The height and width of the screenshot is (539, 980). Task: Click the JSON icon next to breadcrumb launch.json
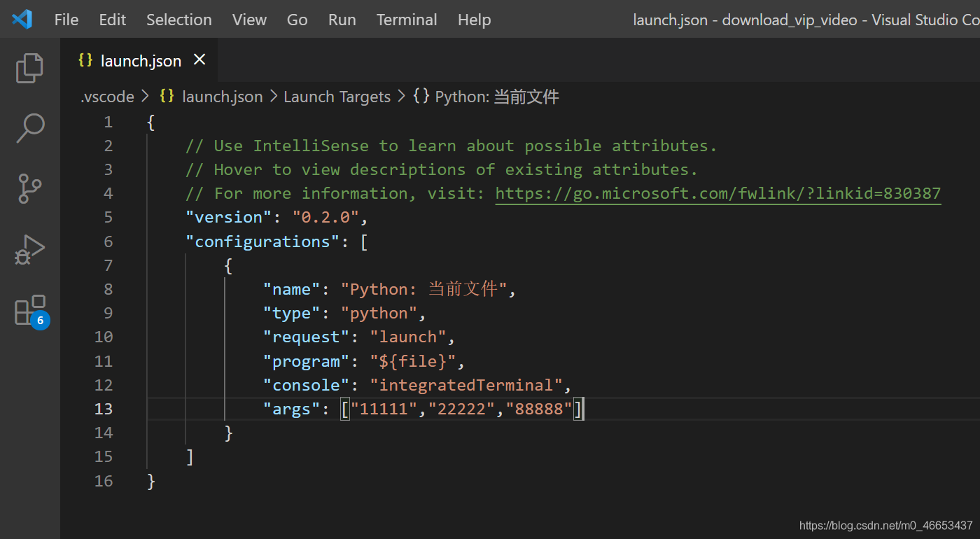point(167,96)
